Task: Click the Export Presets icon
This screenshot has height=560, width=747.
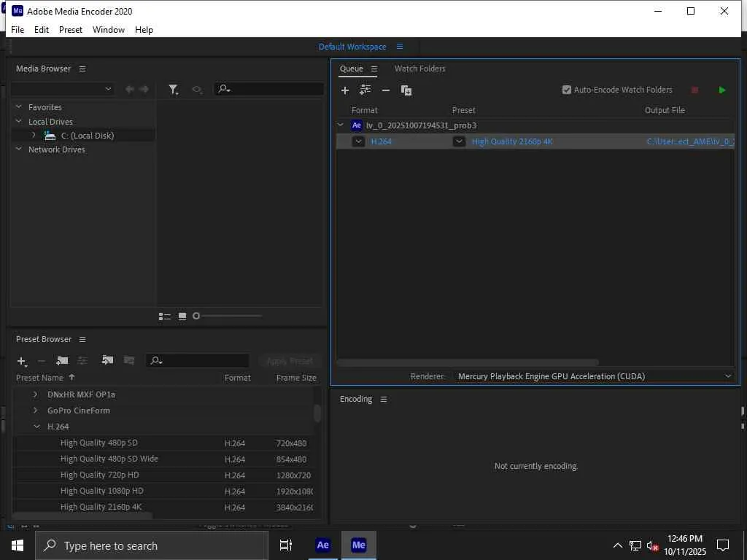Action: pos(129,360)
